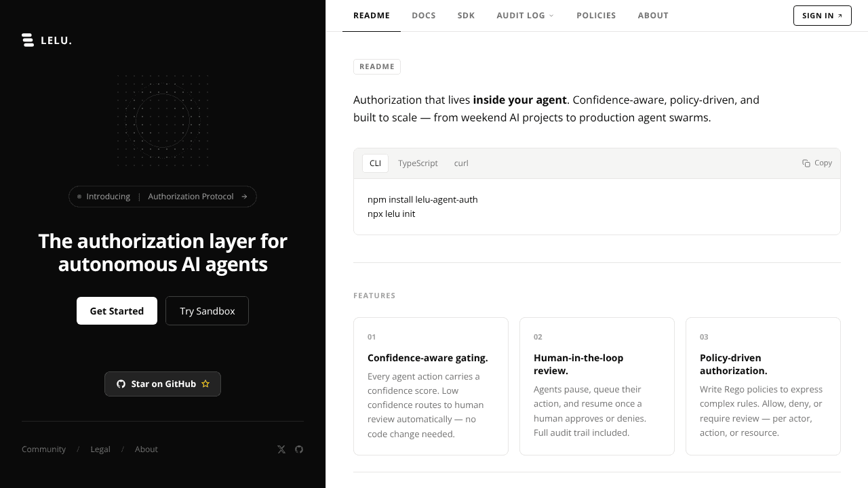Open the Community footer link
The height and width of the screenshot is (488, 868).
43,449
